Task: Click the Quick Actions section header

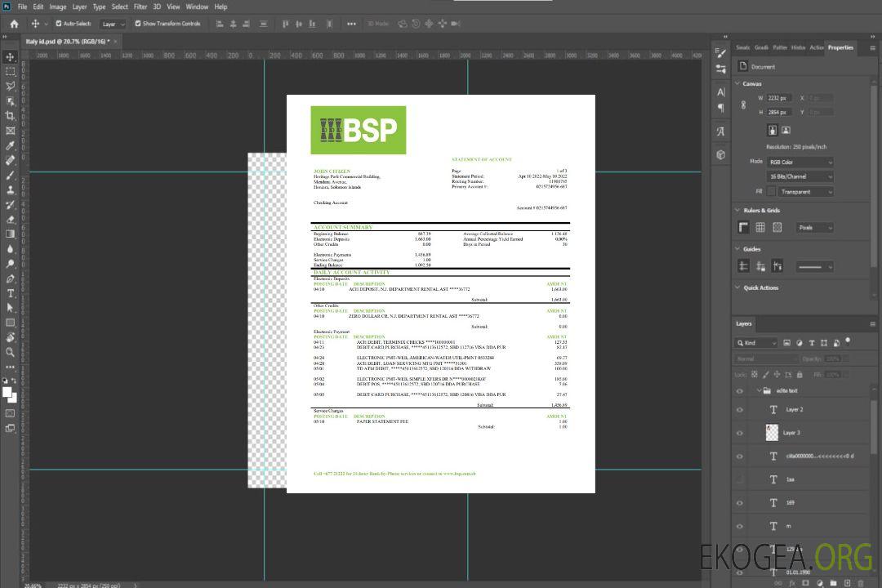Action: click(760, 287)
